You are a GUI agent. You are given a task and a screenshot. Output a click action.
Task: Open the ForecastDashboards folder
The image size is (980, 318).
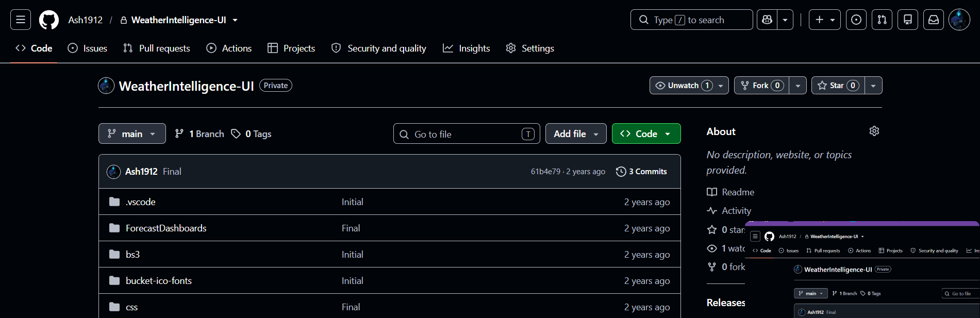click(166, 228)
